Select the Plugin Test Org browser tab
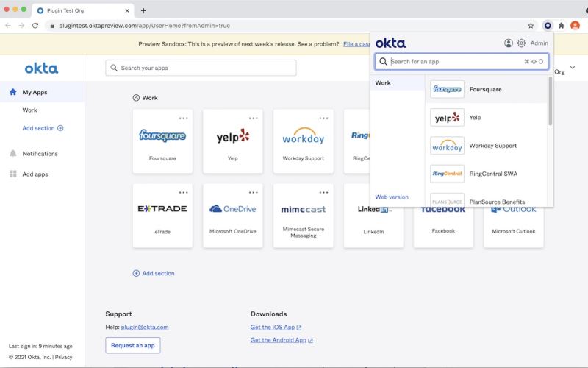The width and height of the screenshot is (588, 368). click(x=83, y=10)
